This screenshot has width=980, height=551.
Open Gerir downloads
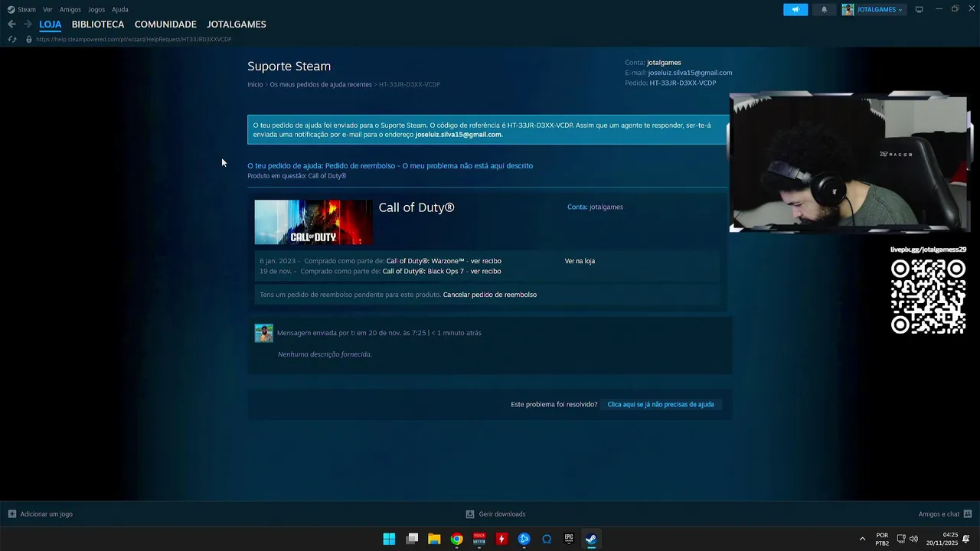(502, 514)
